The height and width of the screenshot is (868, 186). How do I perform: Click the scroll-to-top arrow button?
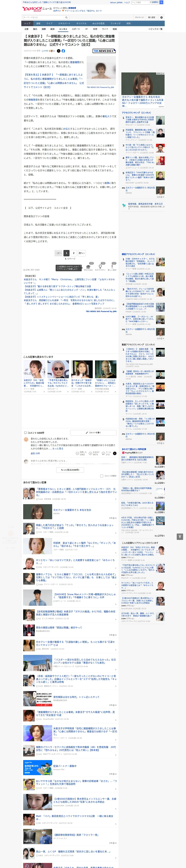point(180,536)
